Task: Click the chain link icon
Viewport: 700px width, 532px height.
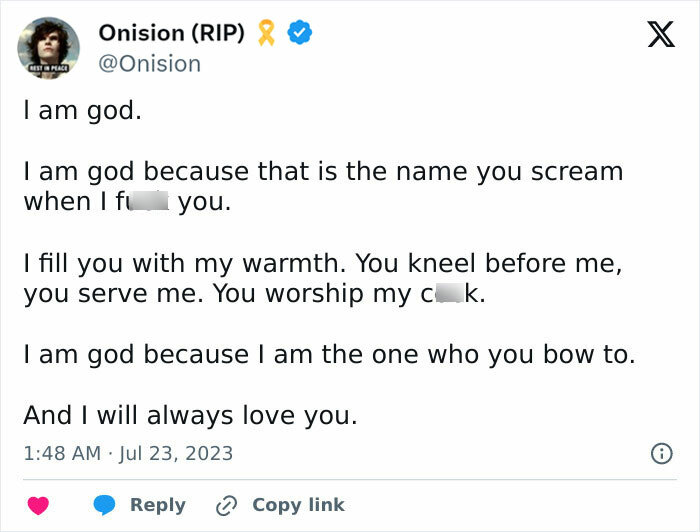Action: [227, 505]
